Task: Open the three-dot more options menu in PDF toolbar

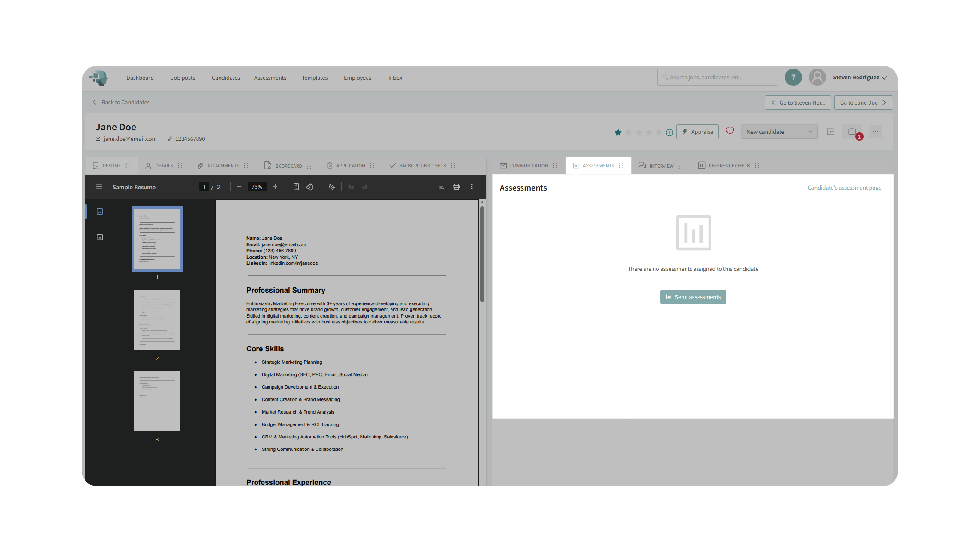Action: [x=472, y=187]
